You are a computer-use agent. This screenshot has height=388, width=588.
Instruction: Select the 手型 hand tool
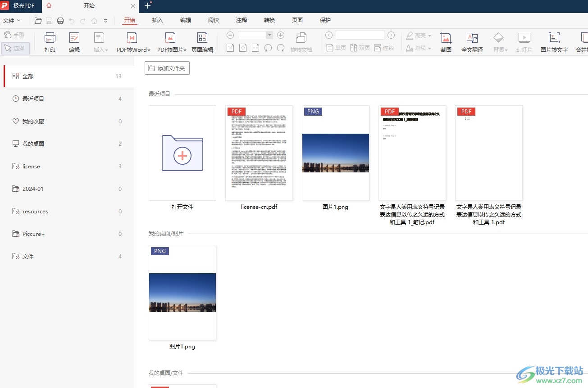click(15, 35)
